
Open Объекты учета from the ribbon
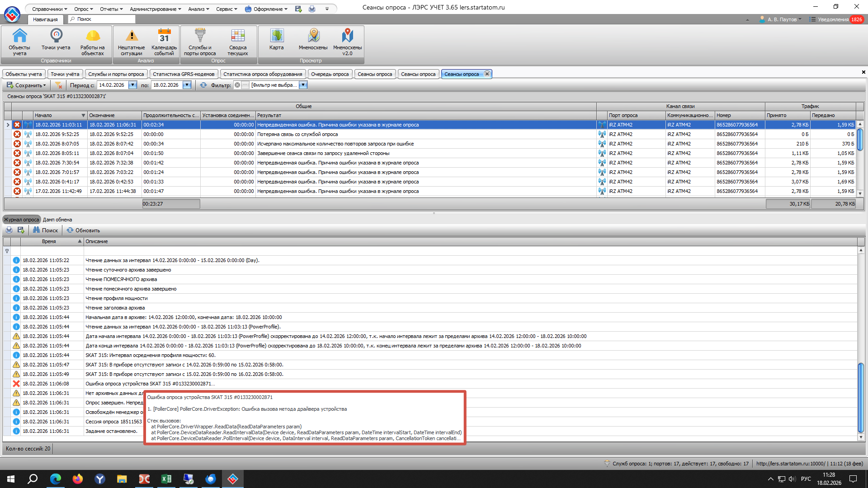(19, 41)
